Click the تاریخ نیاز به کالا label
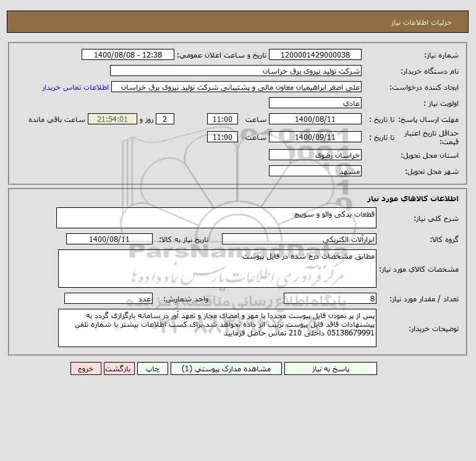Viewport: 476px width, 461px height. point(184,239)
